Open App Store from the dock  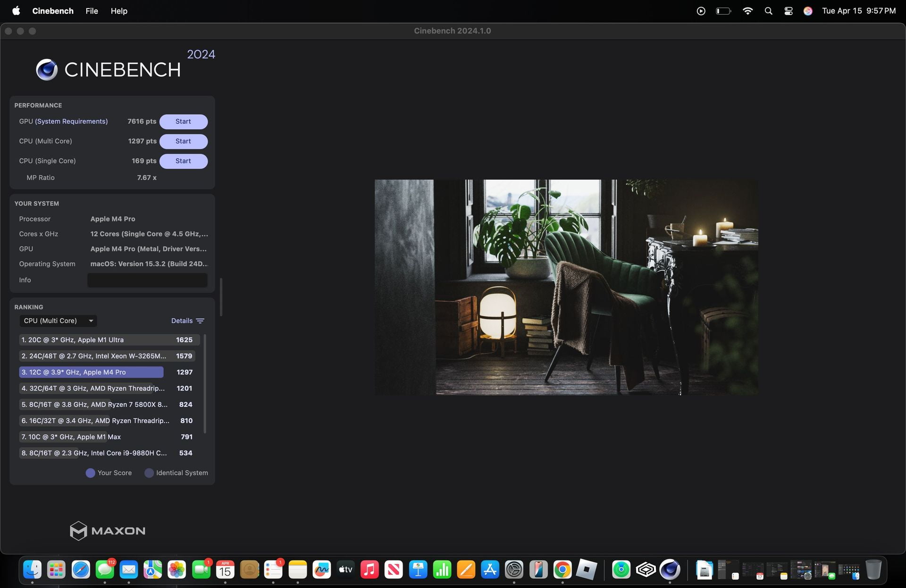(490, 570)
